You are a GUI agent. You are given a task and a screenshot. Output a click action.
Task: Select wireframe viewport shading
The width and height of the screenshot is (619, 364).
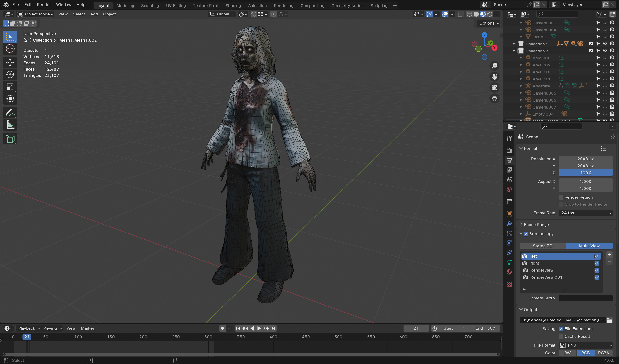click(x=469, y=14)
